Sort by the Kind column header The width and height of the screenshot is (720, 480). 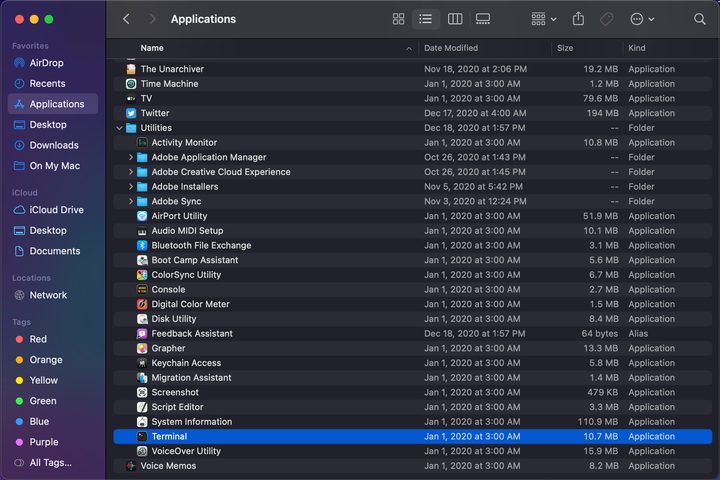point(636,48)
